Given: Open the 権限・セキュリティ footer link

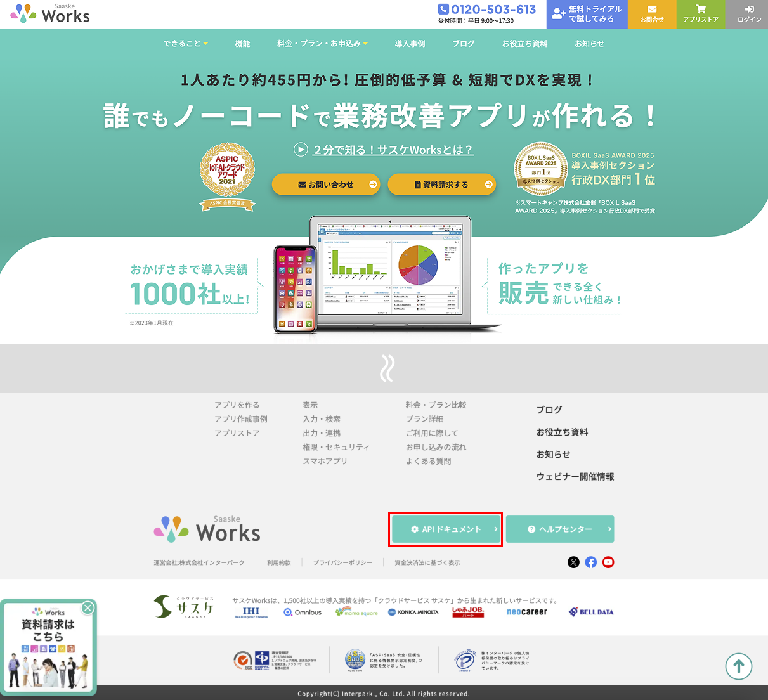Looking at the screenshot, I should (x=336, y=447).
